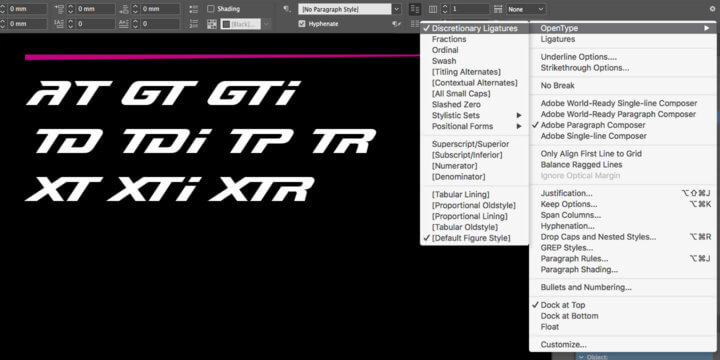This screenshot has width=720, height=360.
Task: Choose Dock at Bottom
Action: point(623,316)
